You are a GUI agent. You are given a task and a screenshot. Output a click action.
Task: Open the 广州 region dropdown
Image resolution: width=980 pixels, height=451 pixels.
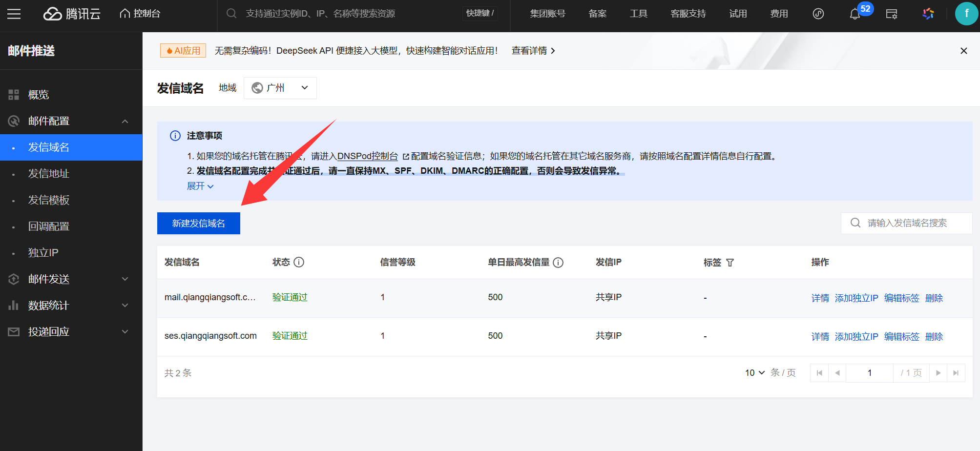280,88
